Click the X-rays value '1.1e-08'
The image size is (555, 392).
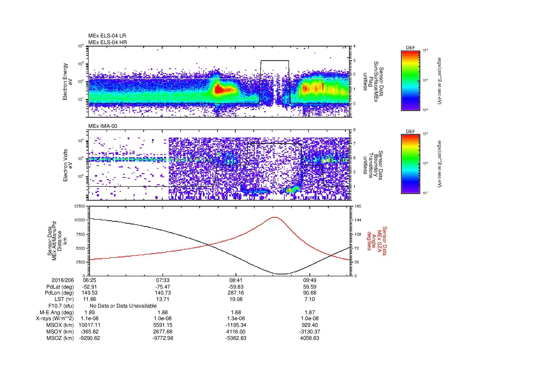(90, 318)
